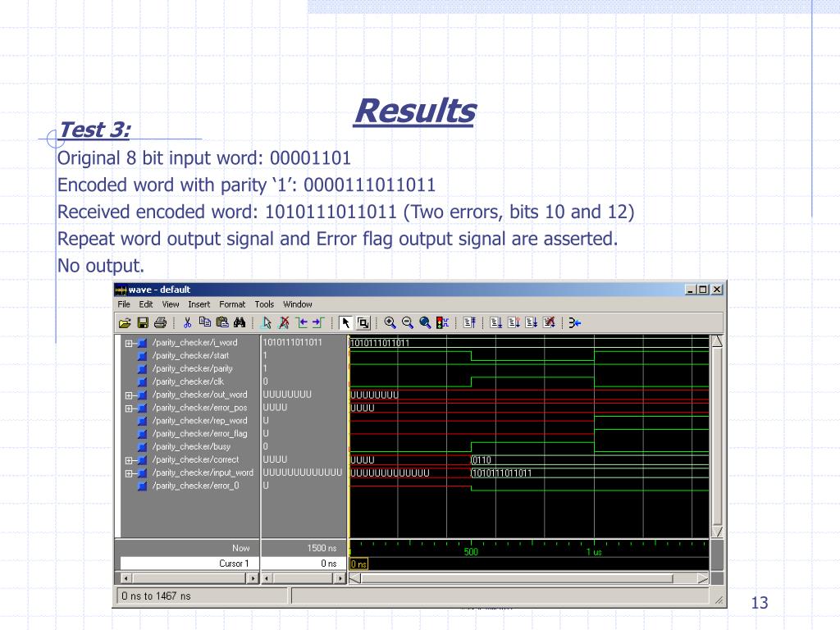Click the 1010111011011 value of i_word
This screenshot has height=630, width=840.
[x=293, y=342]
